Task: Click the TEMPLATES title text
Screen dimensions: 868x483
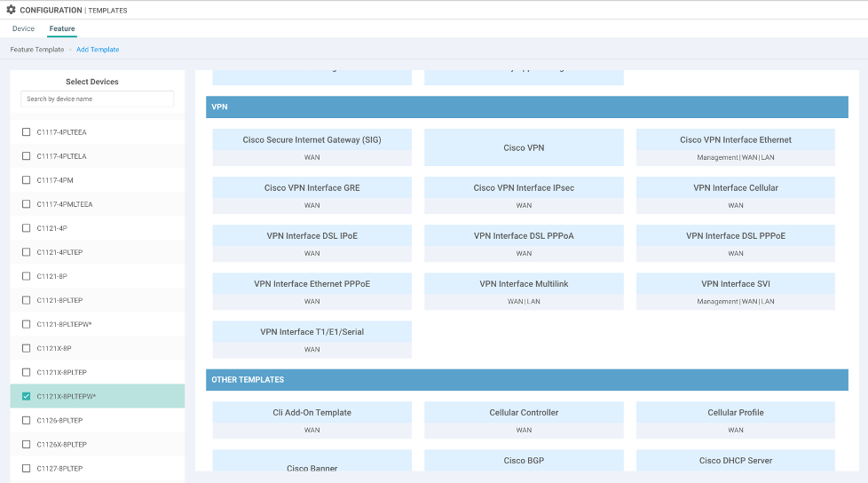Action: pyautogui.click(x=108, y=10)
